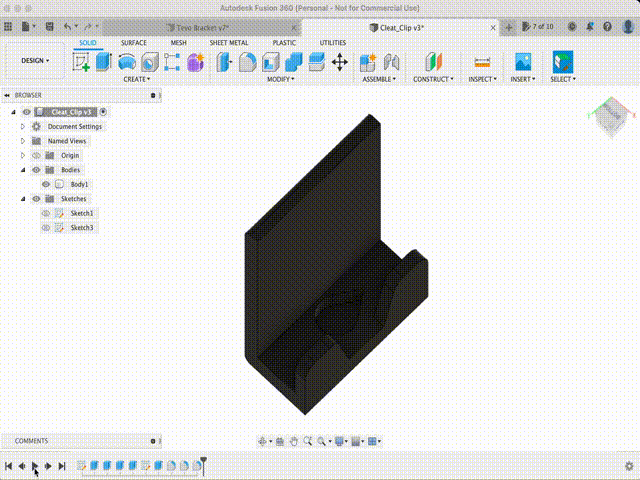640x480 pixels.
Task: Open the job status clock icon
Action: 572,27
